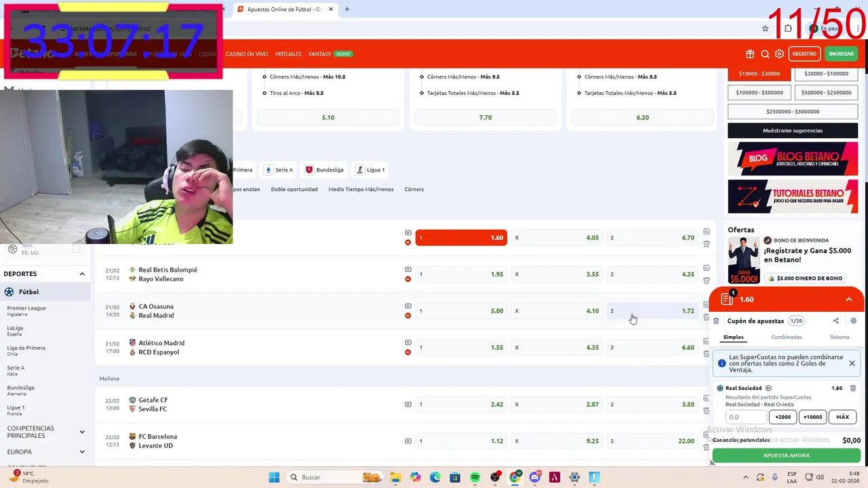868x488 pixels.
Task: Set stake with MÁX button
Action: [842, 417]
